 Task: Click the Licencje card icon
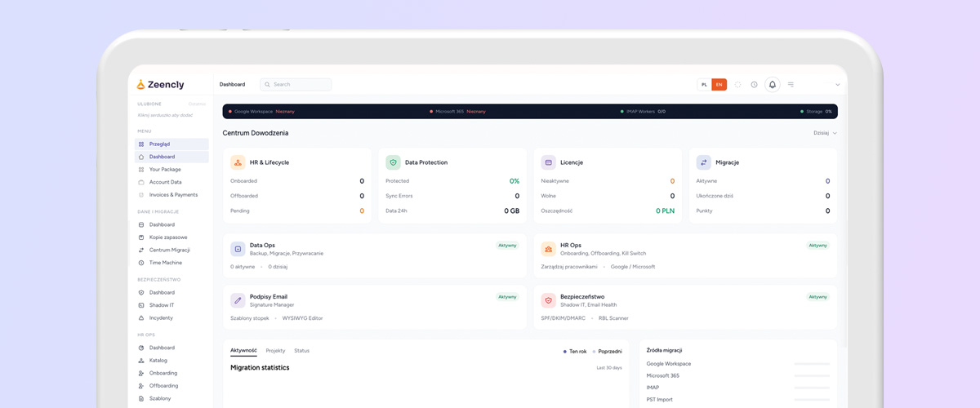pos(548,162)
